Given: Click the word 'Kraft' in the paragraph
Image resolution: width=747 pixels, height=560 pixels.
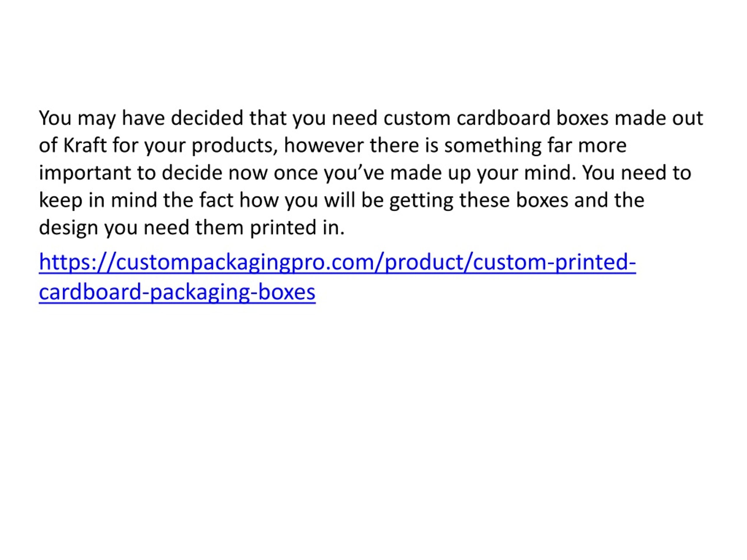Looking at the screenshot, I should pos(85,146).
